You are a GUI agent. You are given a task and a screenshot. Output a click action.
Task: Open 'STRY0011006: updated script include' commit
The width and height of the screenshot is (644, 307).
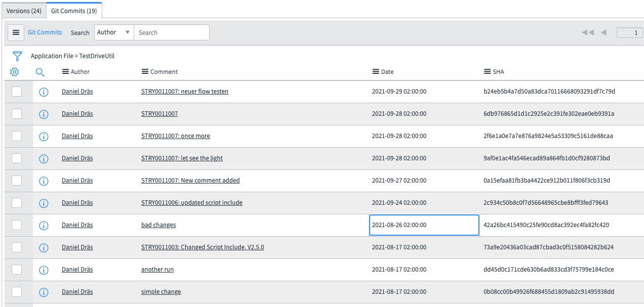192,203
